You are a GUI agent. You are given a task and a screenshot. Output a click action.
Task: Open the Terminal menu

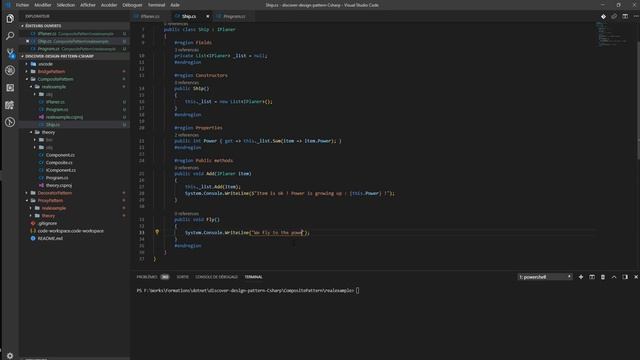[x=156, y=5]
